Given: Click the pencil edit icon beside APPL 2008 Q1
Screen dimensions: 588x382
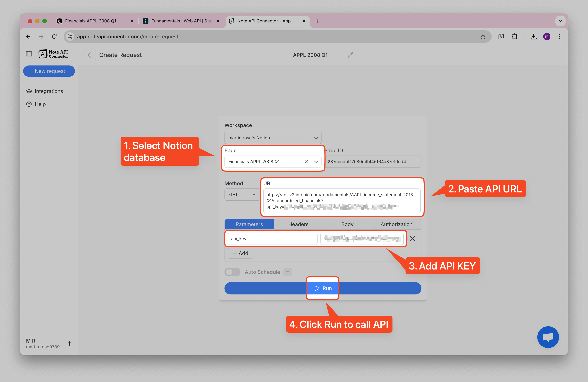Looking at the screenshot, I should coord(350,55).
